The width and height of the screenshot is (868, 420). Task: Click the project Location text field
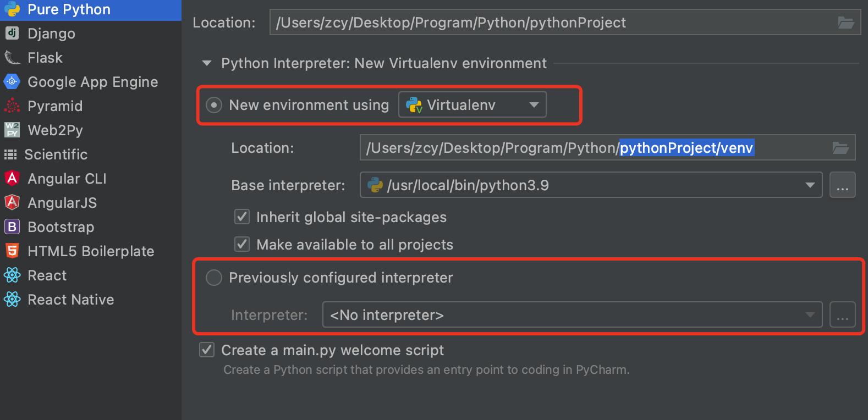pyautogui.click(x=565, y=23)
